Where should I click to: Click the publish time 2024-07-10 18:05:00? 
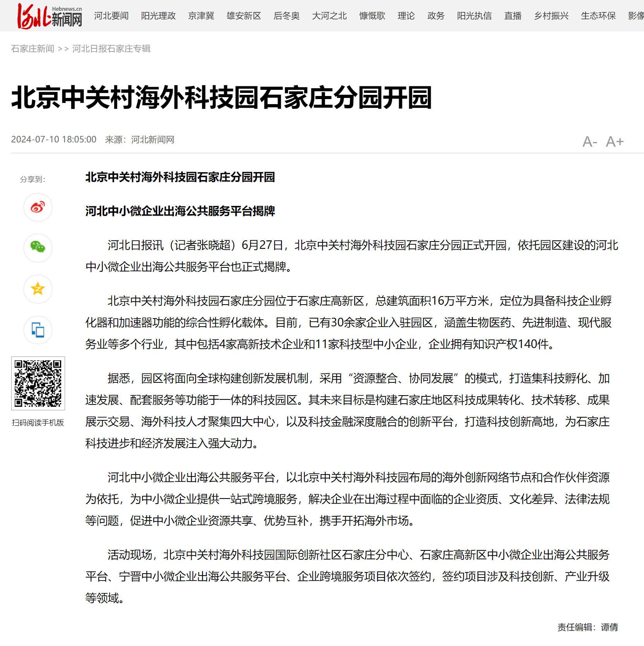tap(54, 140)
